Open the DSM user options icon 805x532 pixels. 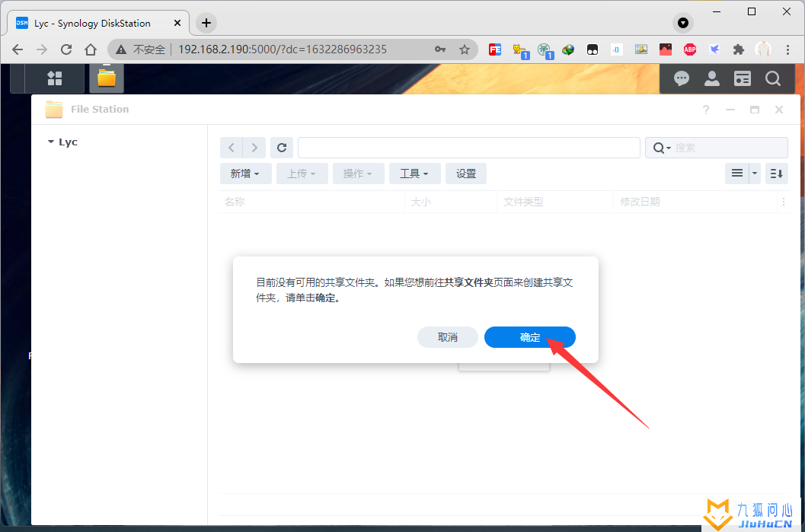(x=711, y=78)
